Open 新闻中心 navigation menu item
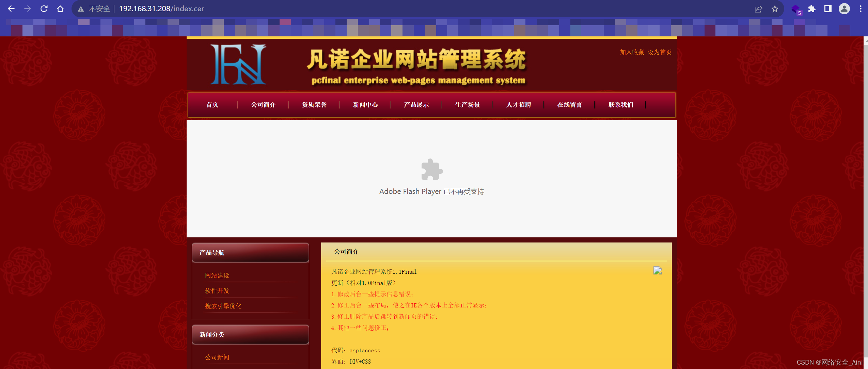Screen dimensions: 868x369 365,105
